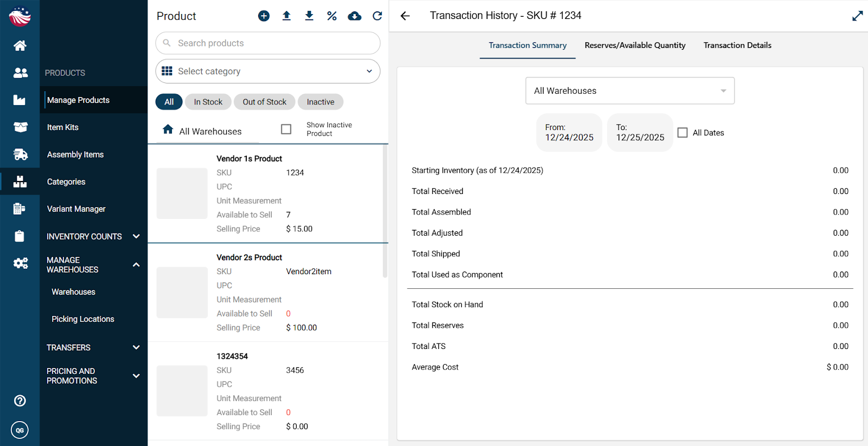Select the Vendor 2s Product card
Screen dimensions: 868x446
tap(266, 293)
